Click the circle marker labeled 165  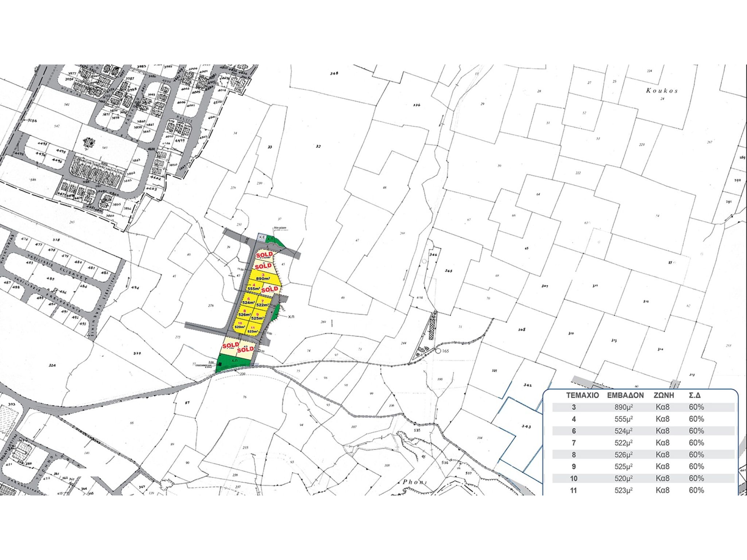(x=438, y=351)
